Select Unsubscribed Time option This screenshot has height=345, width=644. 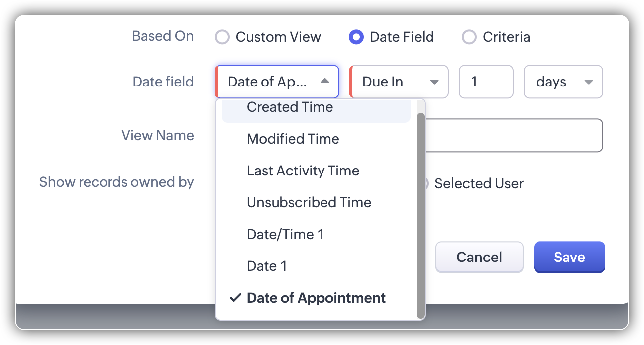(x=309, y=202)
